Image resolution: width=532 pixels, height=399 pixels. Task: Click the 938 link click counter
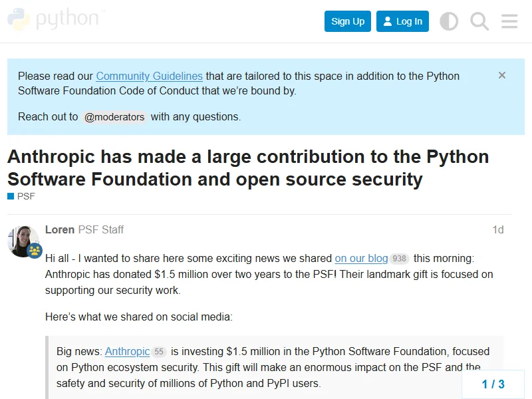point(399,259)
